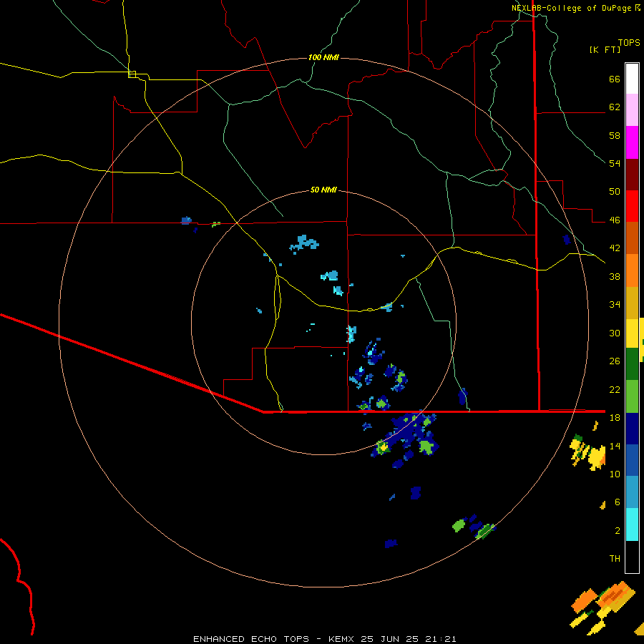Select the dark green legend swatch
The width and height of the screenshot is (644, 644).
tap(632, 364)
